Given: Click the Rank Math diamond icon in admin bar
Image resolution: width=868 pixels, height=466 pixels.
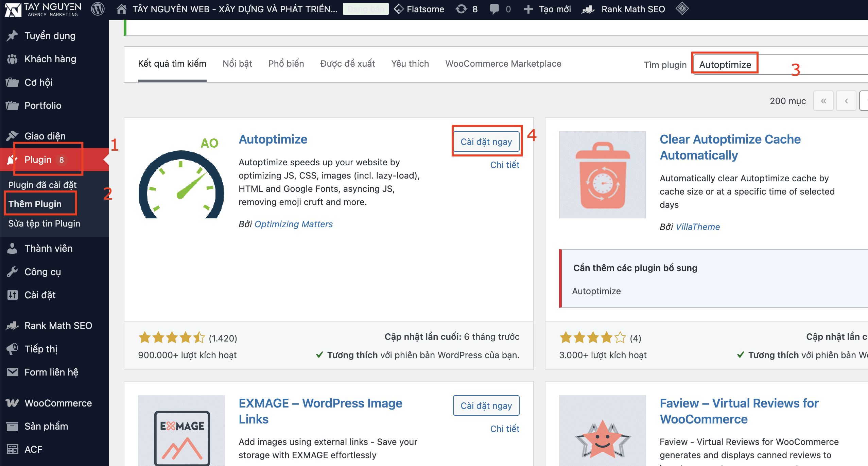Looking at the screenshot, I should tap(682, 9).
